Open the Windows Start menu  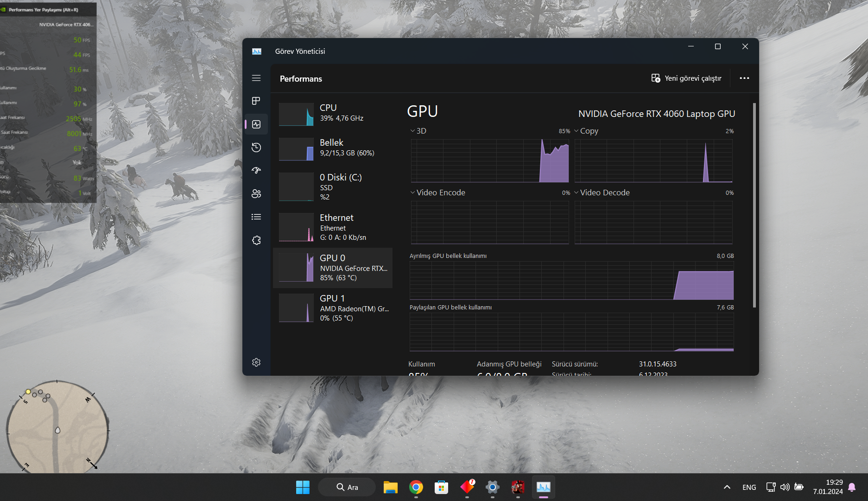(x=303, y=487)
